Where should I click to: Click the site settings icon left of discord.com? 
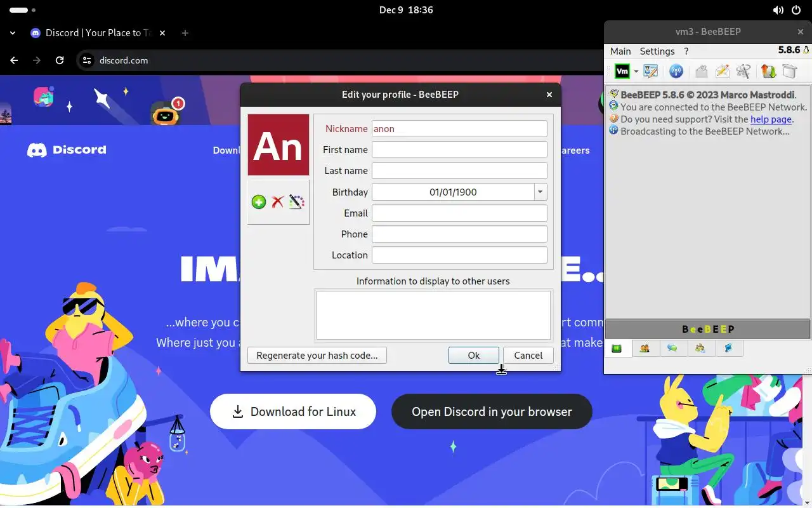[x=87, y=60]
